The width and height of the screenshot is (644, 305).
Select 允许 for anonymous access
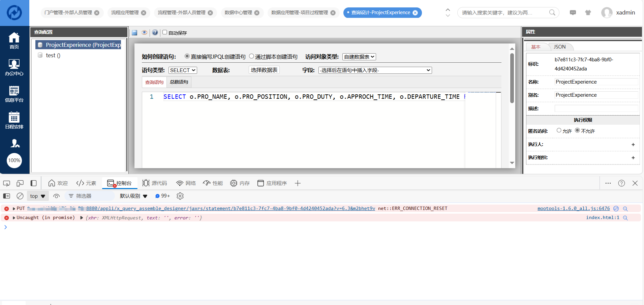click(x=559, y=130)
